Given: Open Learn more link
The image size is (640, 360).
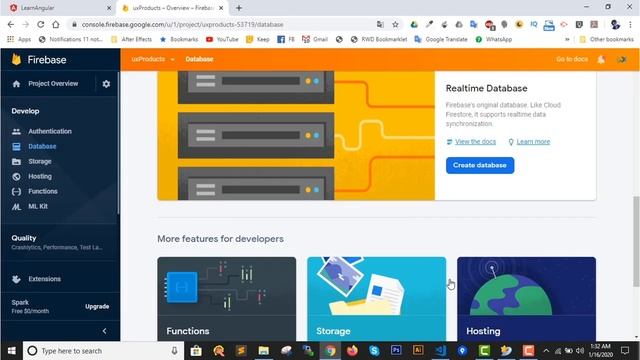Looking at the screenshot, I should coord(533,142).
